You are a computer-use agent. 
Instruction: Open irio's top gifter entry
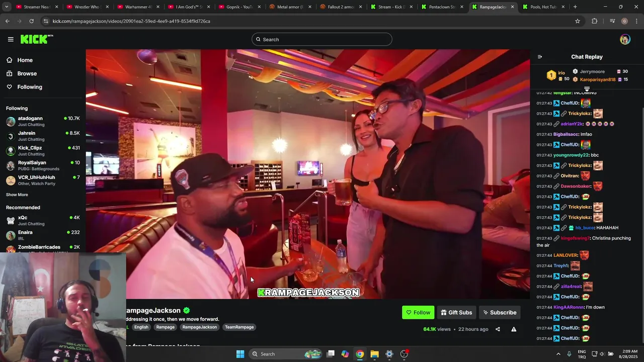click(x=558, y=75)
